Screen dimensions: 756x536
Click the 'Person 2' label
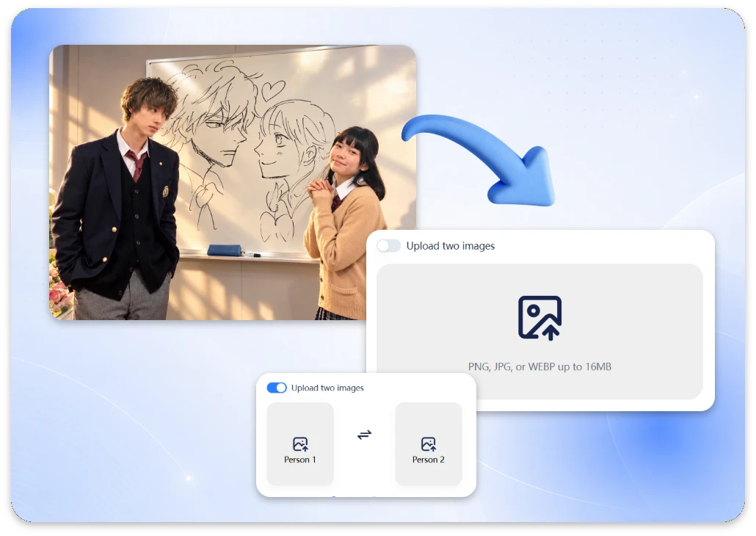coord(428,460)
